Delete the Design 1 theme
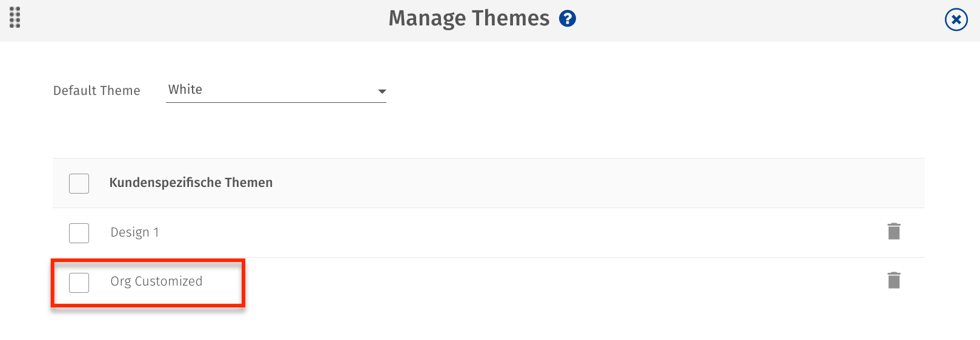 coord(893,231)
